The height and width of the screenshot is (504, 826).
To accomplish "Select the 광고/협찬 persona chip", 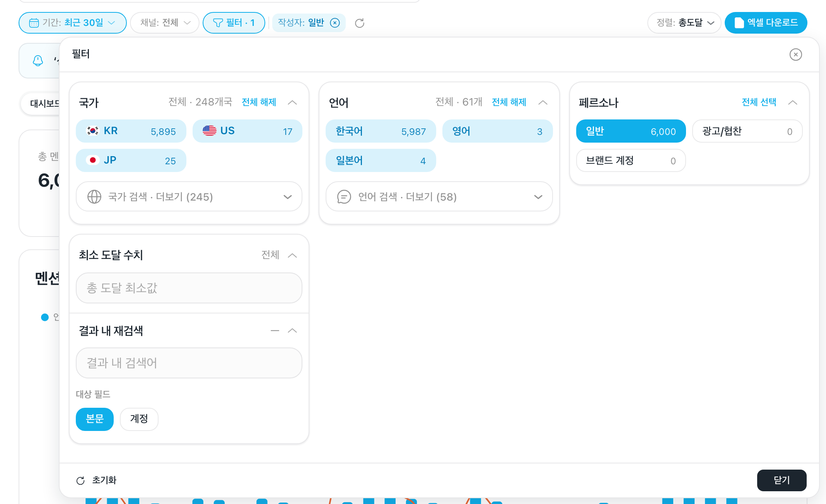I will [747, 131].
